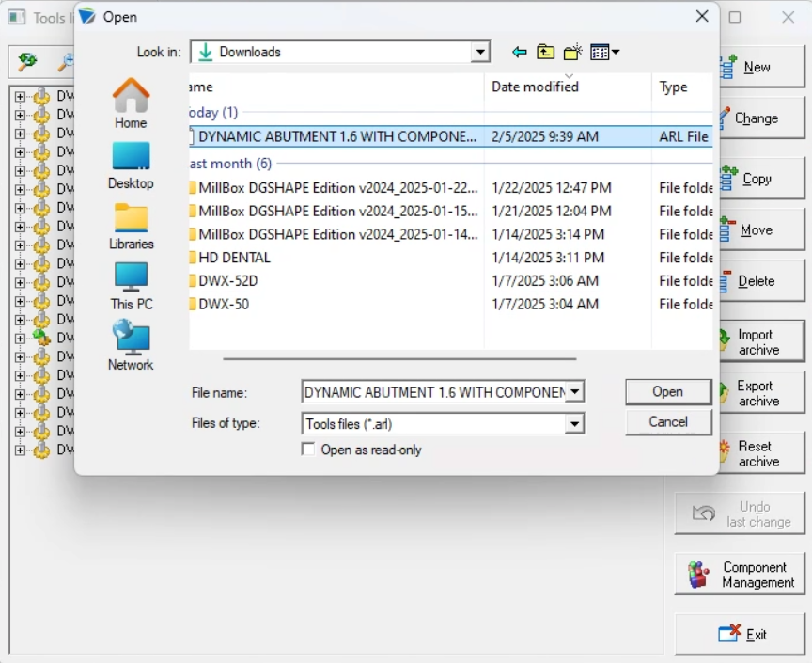Select the DWX-52D folder
The image size is (812, 663).
point(450,280)
